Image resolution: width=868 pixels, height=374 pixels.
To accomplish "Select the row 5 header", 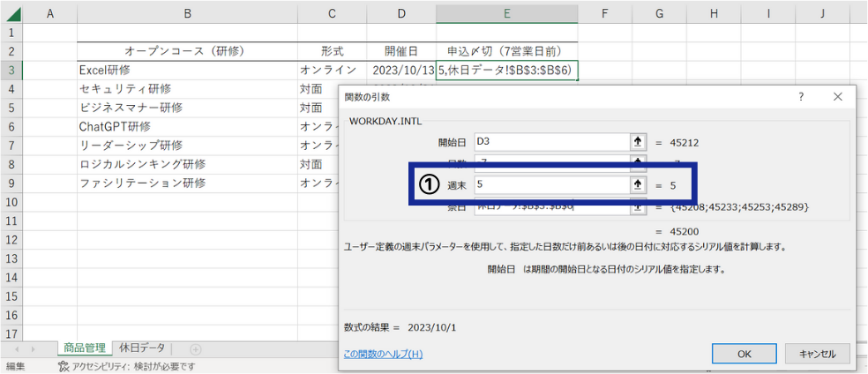I will point(11,108).
